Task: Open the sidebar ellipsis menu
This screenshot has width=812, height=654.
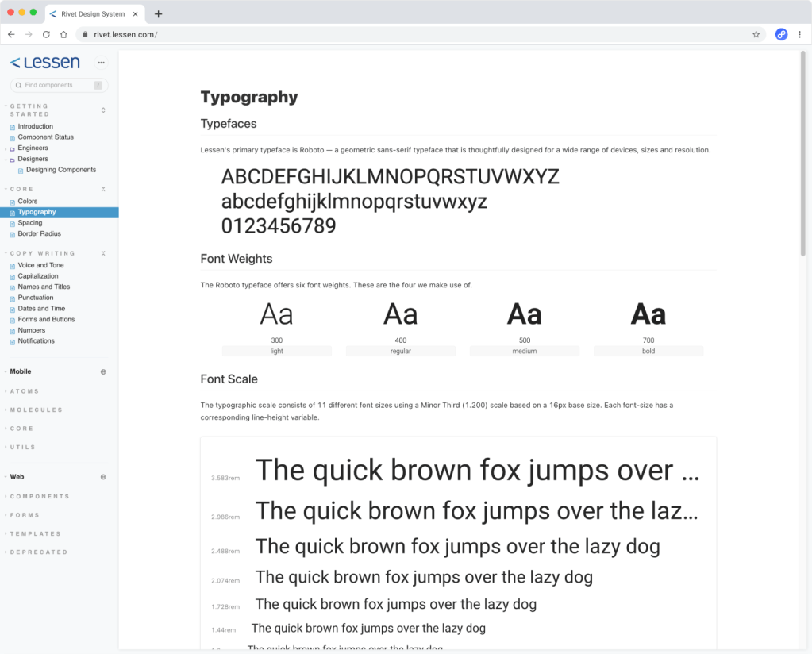Action: [x=101, y=63]
